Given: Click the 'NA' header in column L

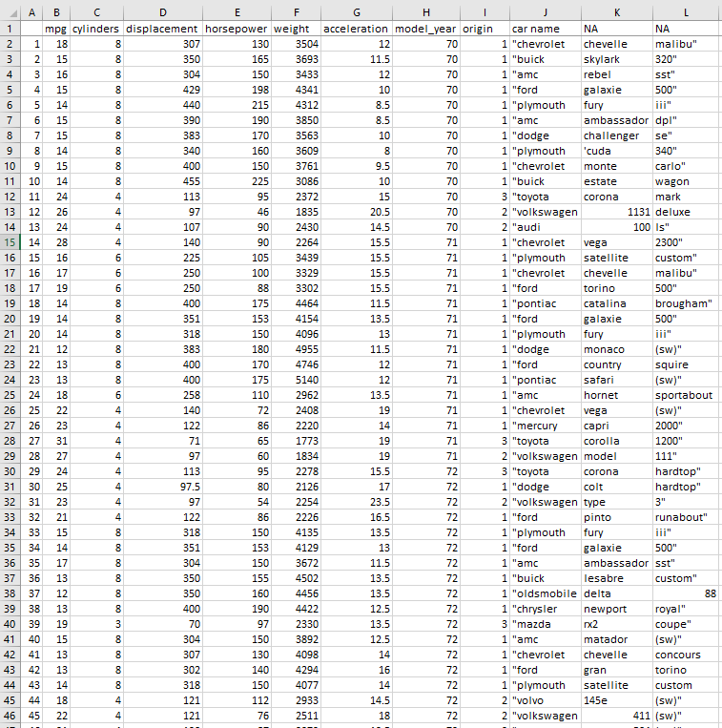Looking at the screenshot, I should coord(687,29).
